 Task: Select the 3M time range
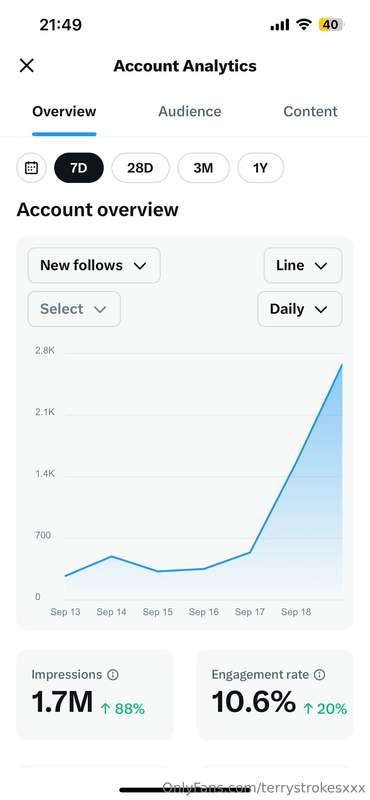[x=203, y=168]
